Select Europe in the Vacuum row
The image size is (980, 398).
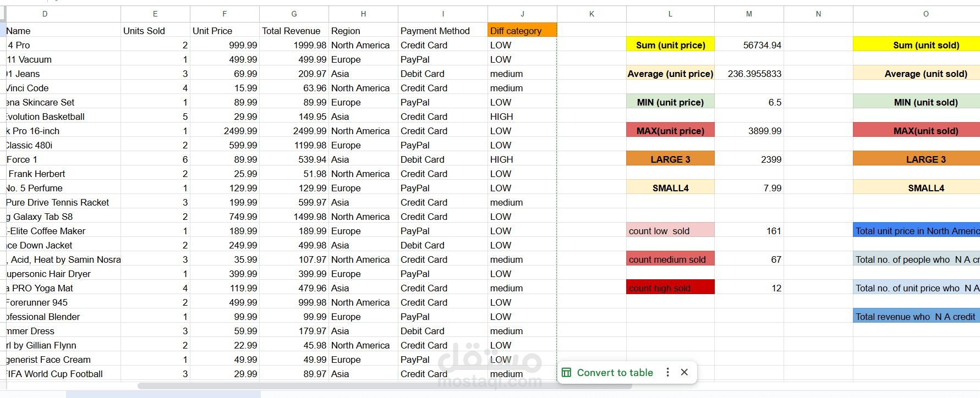[x=363, y=59]
